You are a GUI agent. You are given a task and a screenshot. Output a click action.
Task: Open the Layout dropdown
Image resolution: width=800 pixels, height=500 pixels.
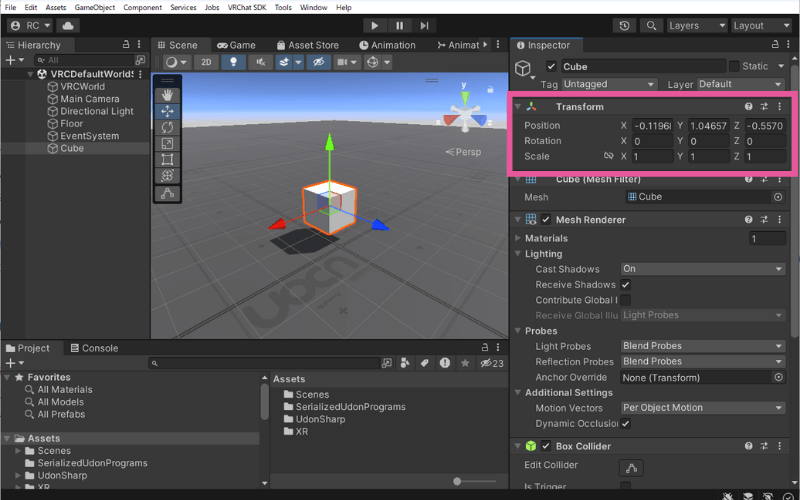761,26
